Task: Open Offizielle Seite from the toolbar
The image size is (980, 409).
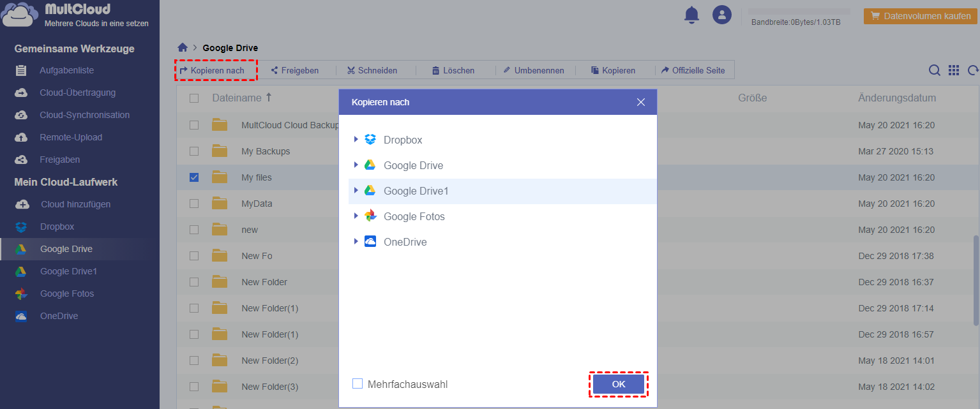Action: point(693,70)
